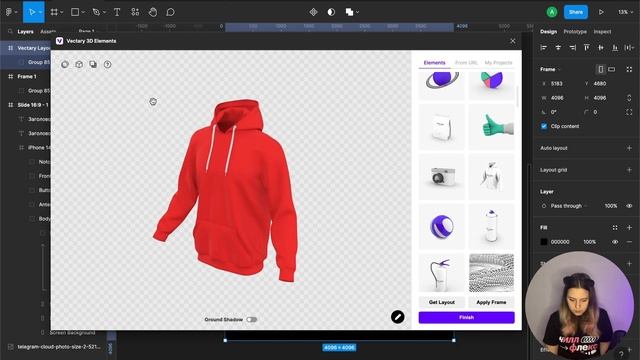Click the black fill color swatch
Screen dimensions: 640x360
click(x=544, y=242)
